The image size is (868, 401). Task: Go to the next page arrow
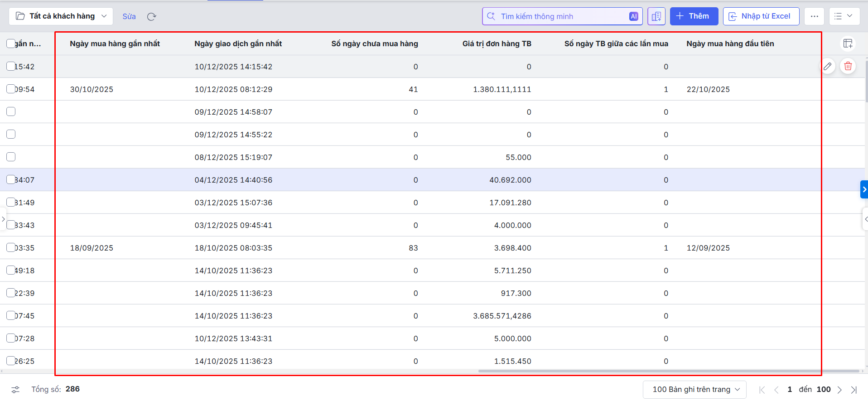pos(839,390)
